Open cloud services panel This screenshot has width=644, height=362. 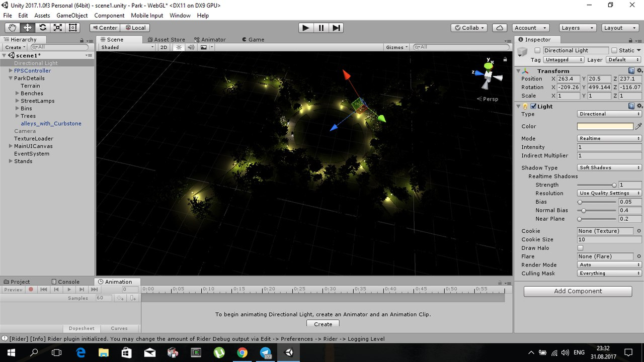pos(499,28)
